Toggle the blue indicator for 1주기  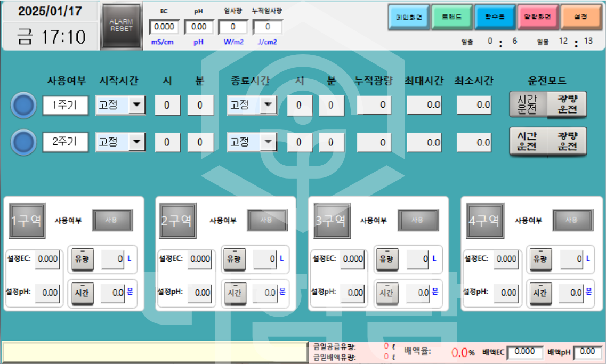pos(23,105)
